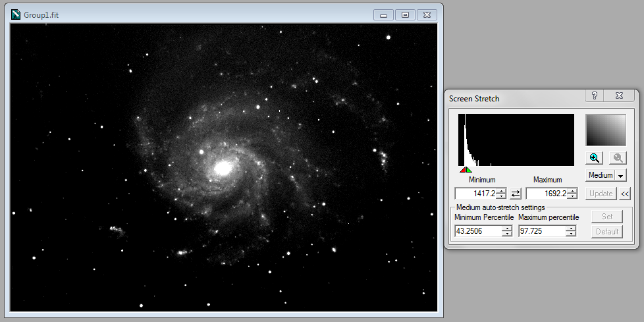
Task: Close the Group1.fit image window
Action: tap(427, 15)
